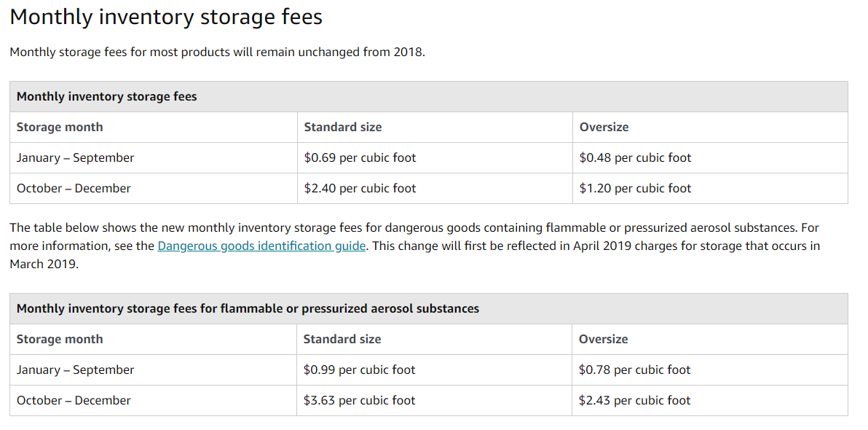Select October – December row in aerosol table
Screen dimensions: 868x430
[x=428, y=401]
